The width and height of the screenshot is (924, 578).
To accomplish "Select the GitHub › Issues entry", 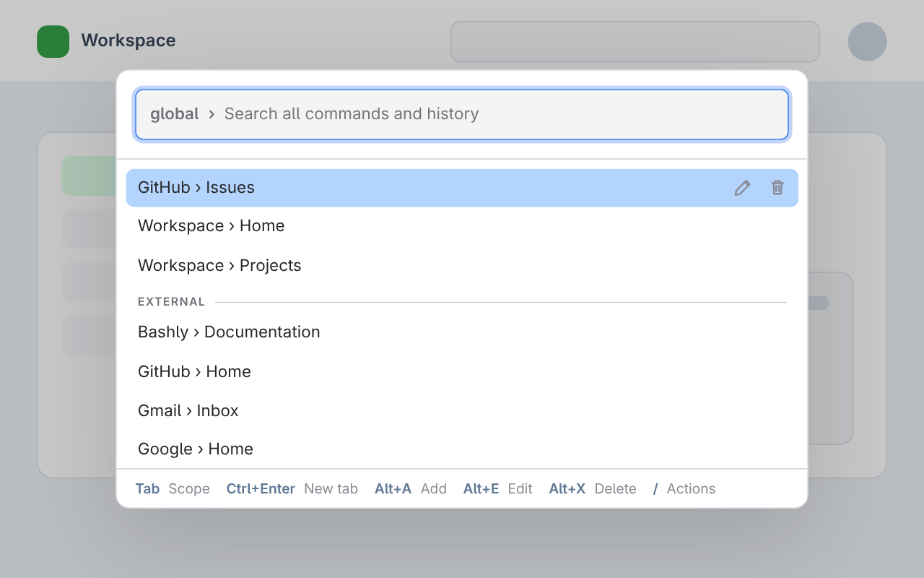I will (x=462, y=188).
